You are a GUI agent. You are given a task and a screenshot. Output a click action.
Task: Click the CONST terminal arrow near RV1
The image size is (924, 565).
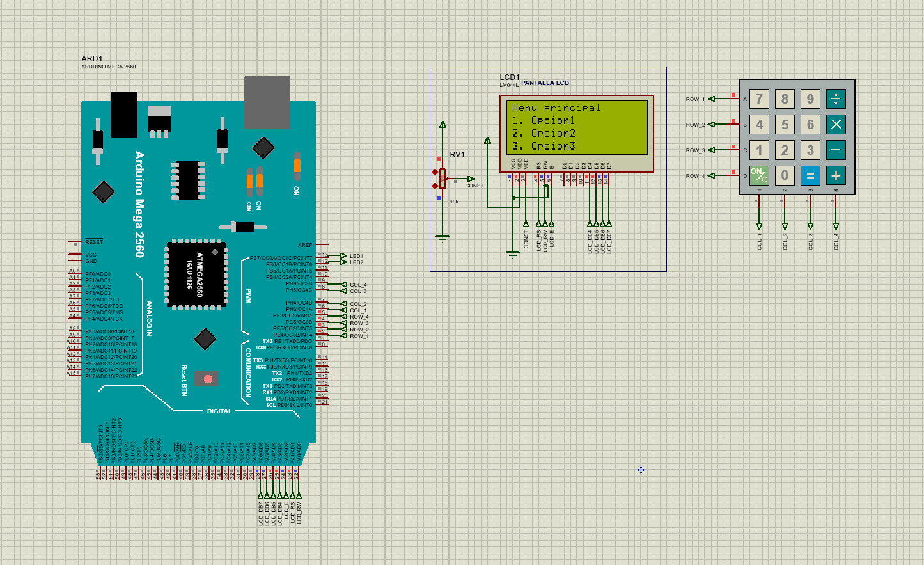coord(471,179)
